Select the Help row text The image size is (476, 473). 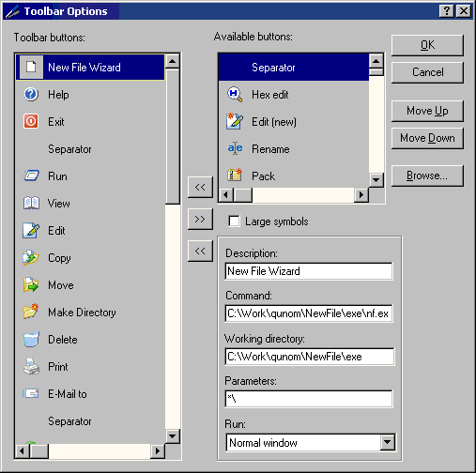click(58, 95)
